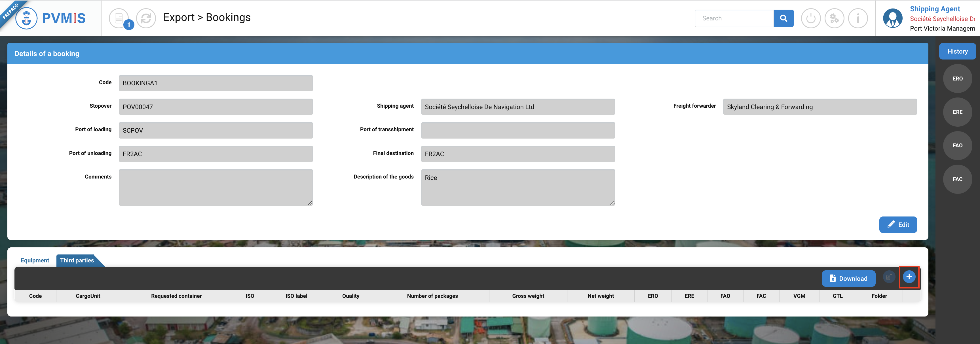Open the History panel button

(957, 51)
